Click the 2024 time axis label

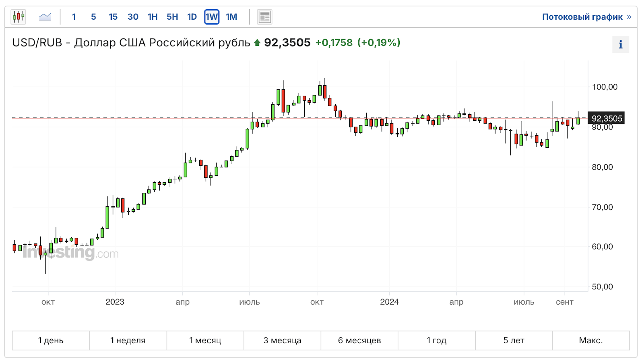coord(389,302)
